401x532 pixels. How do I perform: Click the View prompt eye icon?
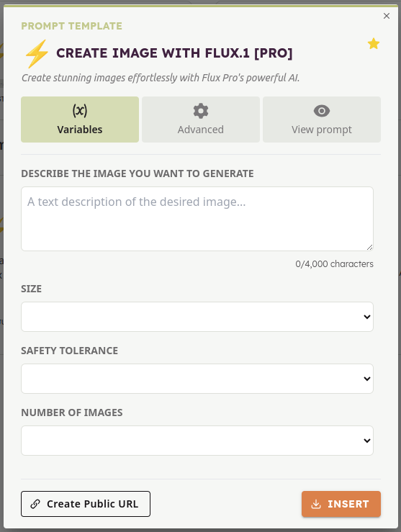(x=322, y=111)
